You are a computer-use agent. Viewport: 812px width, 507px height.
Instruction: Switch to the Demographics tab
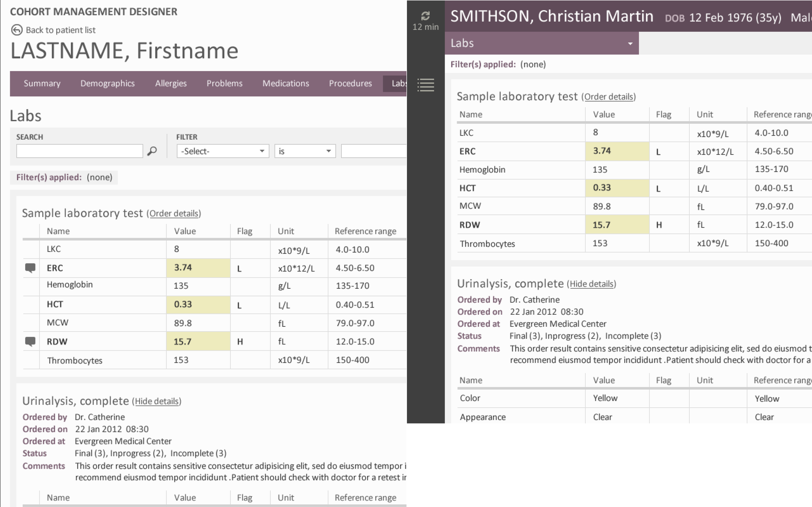pyautogui.click(x=108, y=83)
